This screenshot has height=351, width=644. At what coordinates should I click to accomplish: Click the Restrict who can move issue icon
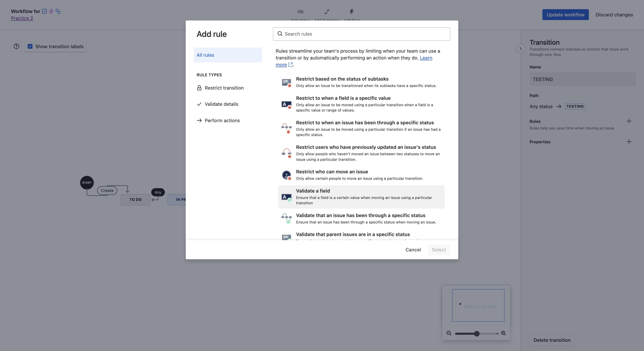(286, 175)
